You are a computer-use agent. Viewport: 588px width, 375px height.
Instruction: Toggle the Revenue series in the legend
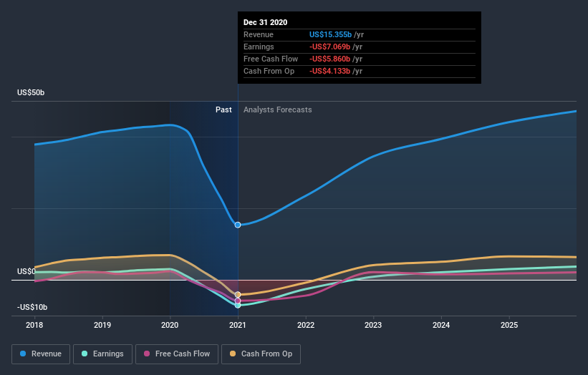point(41,354)
